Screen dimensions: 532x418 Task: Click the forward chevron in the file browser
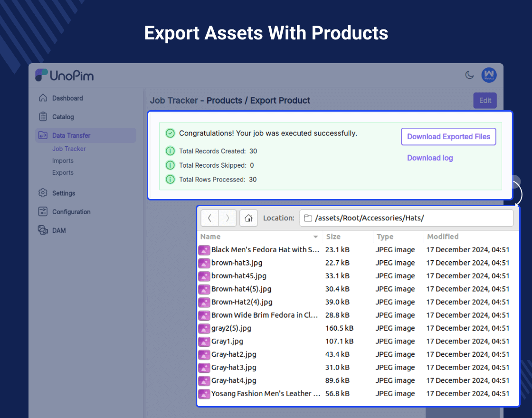click(227, 218)
